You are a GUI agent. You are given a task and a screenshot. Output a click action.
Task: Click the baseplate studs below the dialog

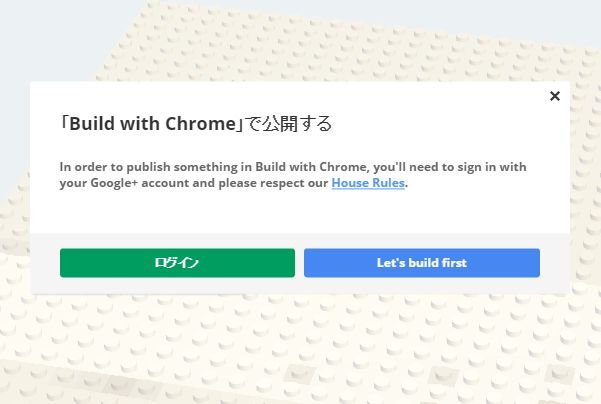coord(300,349)
